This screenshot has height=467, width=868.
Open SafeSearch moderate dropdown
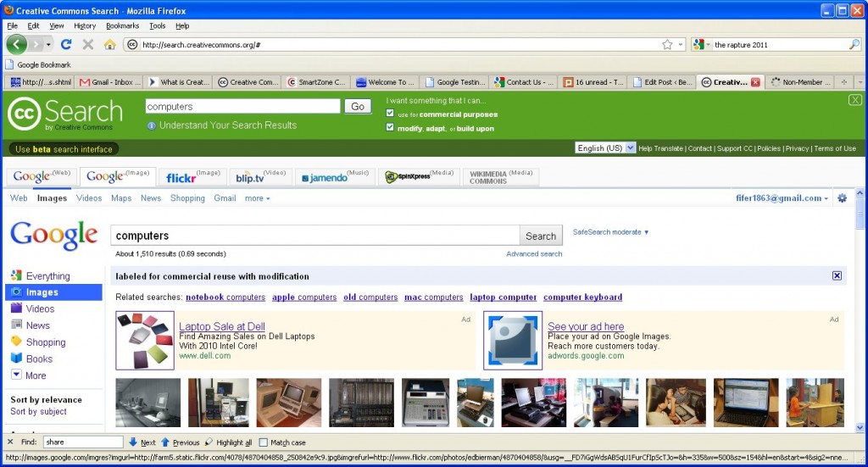tap(610, 232)
